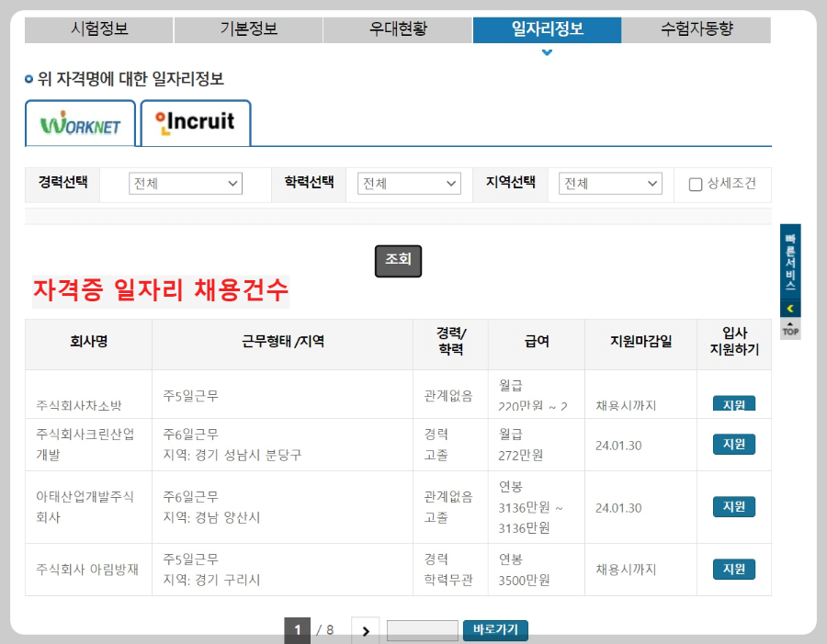Open the 수험자동향 tab

(697, 28)
